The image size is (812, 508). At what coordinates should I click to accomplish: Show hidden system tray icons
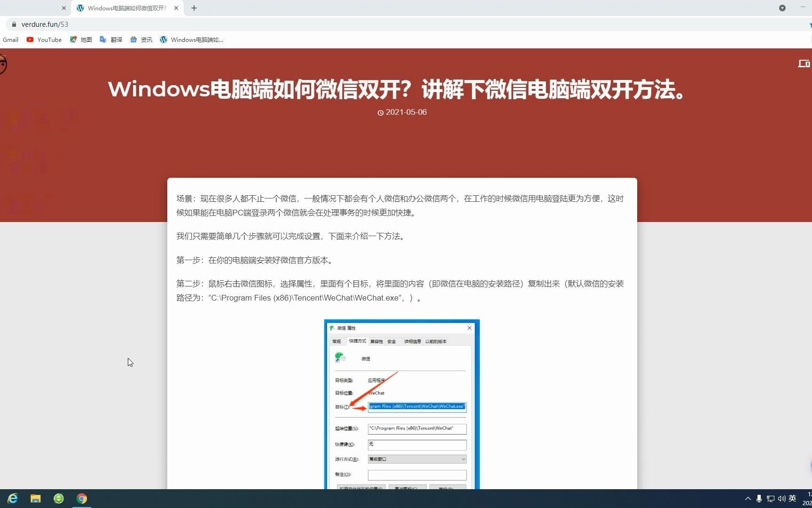click(x=748, y=499)
